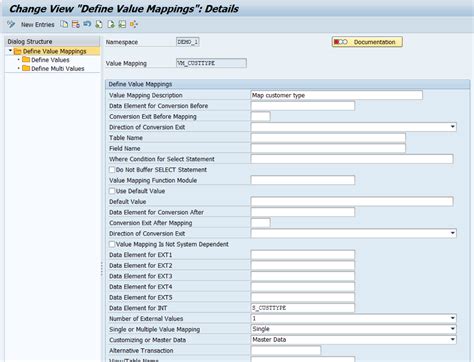Open the Define Values tree item

pyautogui.click(x=50, y=60)
